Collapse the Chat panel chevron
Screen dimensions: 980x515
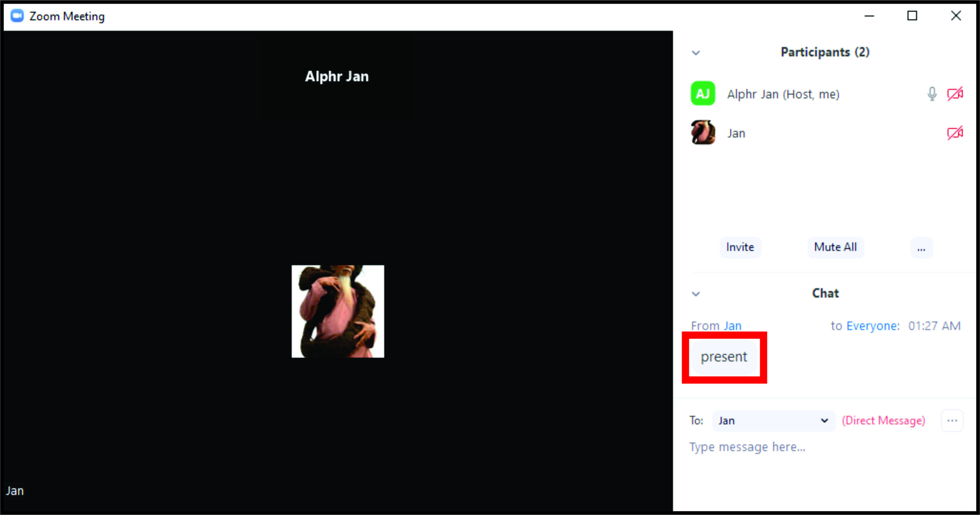(696, 294)
